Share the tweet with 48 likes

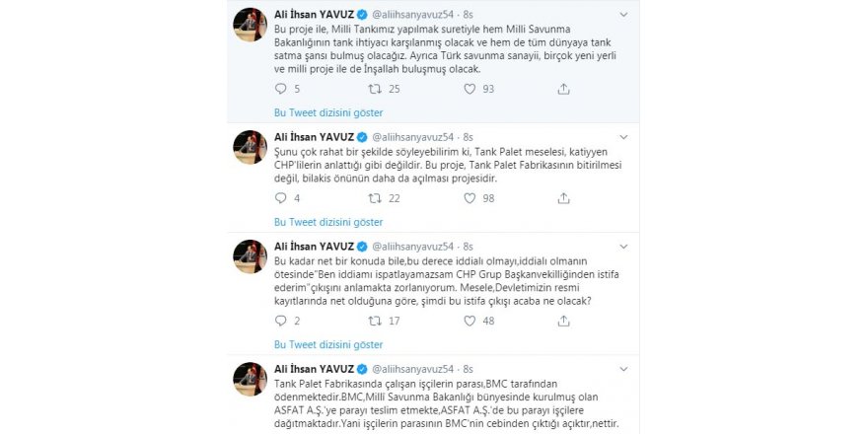(563, 321)
